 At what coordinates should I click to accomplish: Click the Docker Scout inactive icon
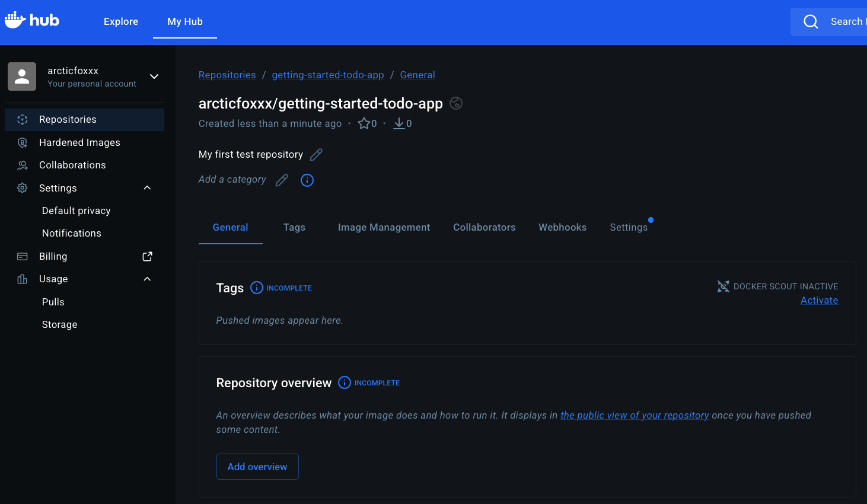tap(723, 286)
